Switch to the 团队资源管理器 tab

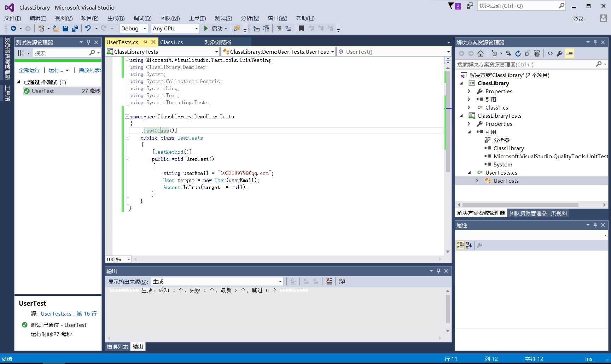coord(528,213)
